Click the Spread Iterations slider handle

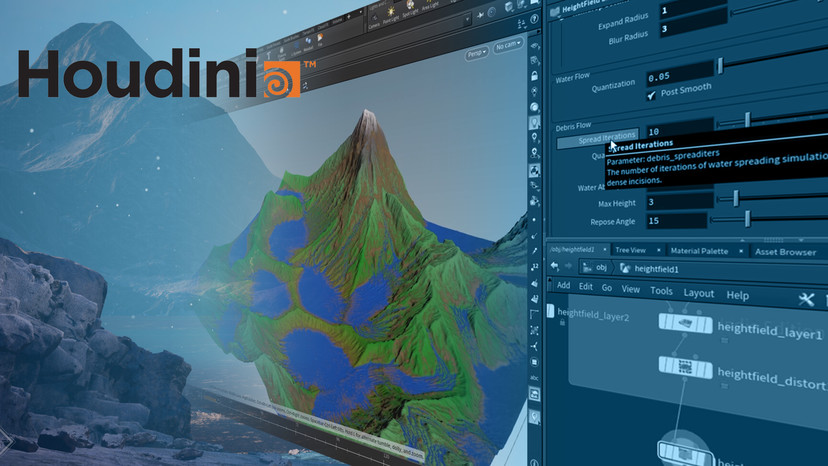(747, 119)
